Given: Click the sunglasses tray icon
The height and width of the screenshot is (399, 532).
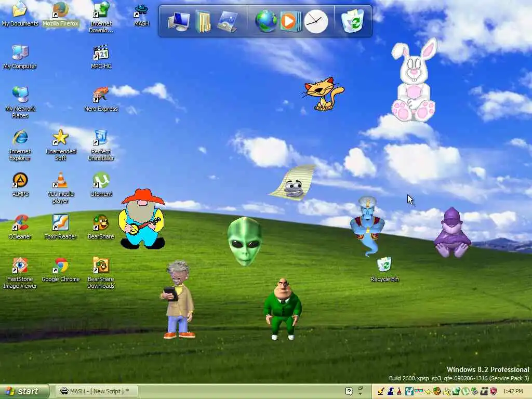Looking at the screenshot, I should coord(419,391).
